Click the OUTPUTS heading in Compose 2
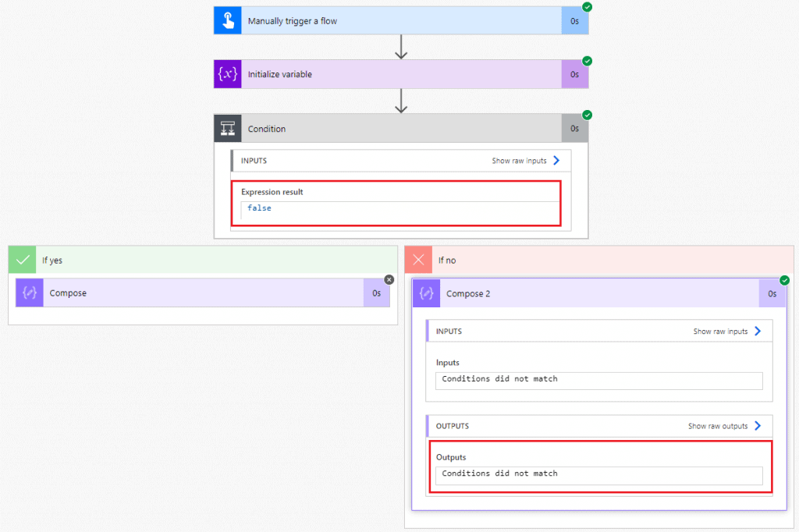799x532 pixels. (x=453, y=426)
